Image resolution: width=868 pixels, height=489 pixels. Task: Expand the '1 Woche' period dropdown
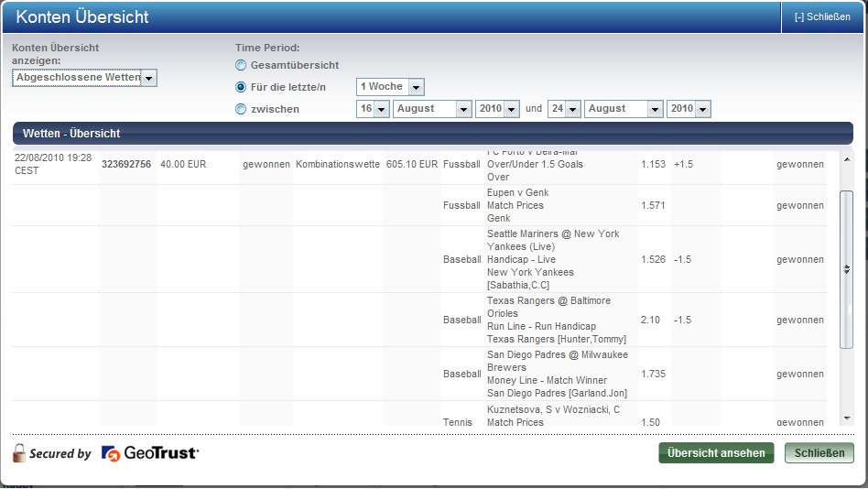click(390, 87)
